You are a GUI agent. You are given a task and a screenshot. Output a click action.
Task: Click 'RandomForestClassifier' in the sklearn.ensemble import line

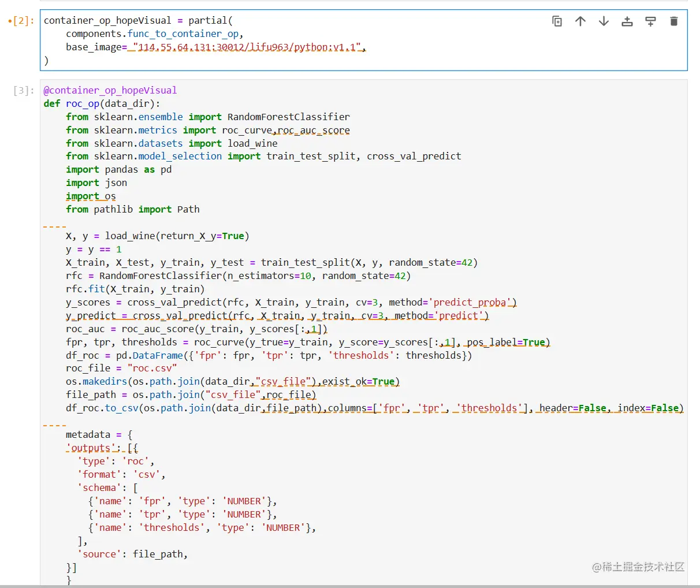289,117
